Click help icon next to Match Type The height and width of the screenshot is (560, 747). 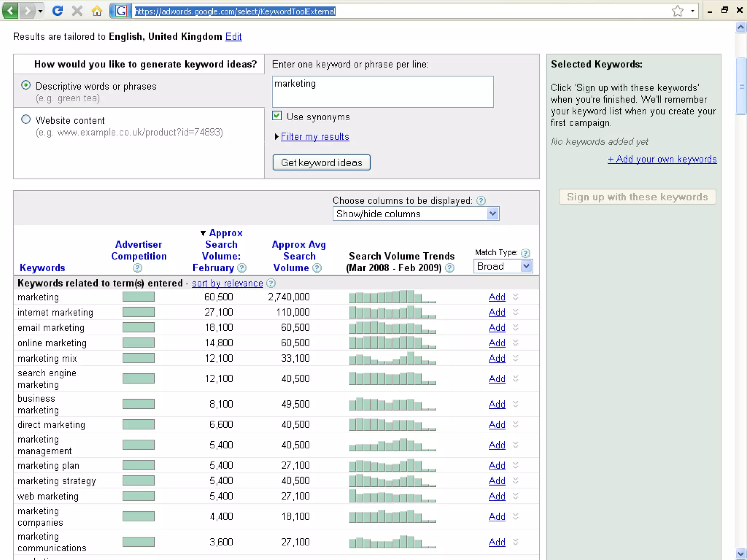pos(526,253)
